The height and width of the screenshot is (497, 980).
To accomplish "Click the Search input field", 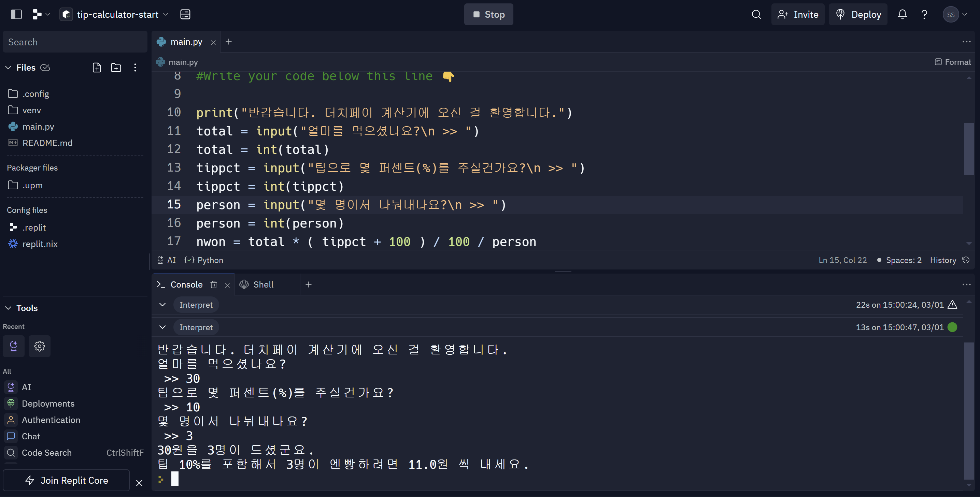I will pos(75,42).
